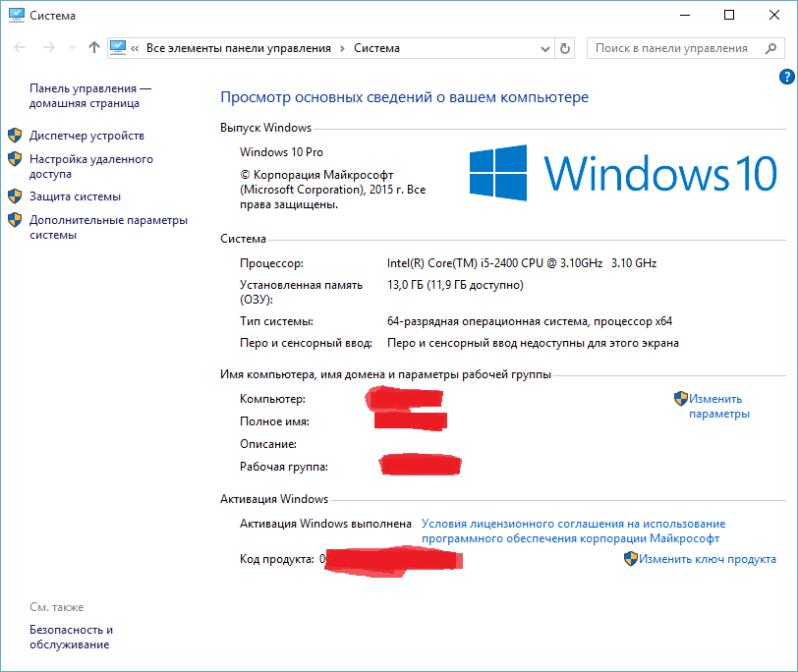Close the System window
Viewport: 798px width, 672px height.
point(774,16)
